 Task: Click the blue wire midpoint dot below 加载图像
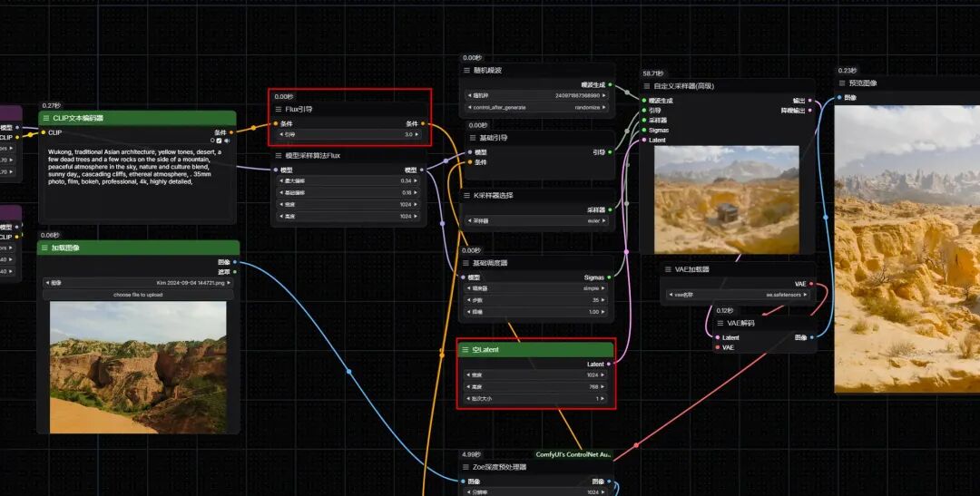pyautogui.click(x=348, y=372)
